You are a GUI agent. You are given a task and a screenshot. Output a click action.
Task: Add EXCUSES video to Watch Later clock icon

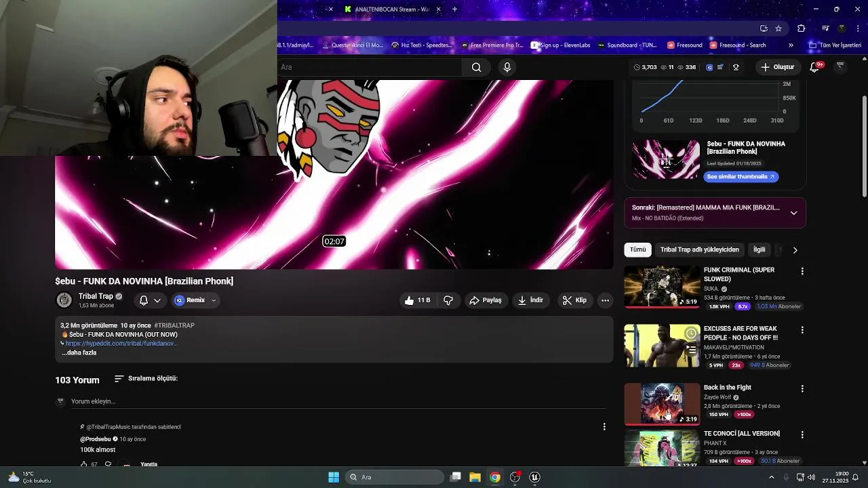(x=690, y=333)
